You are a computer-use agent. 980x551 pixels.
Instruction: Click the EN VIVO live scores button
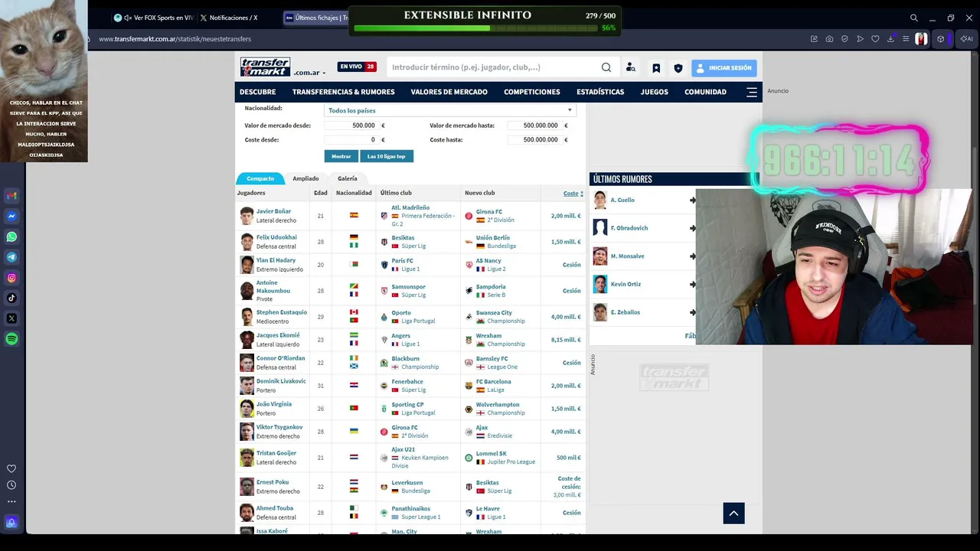(357, 67)
